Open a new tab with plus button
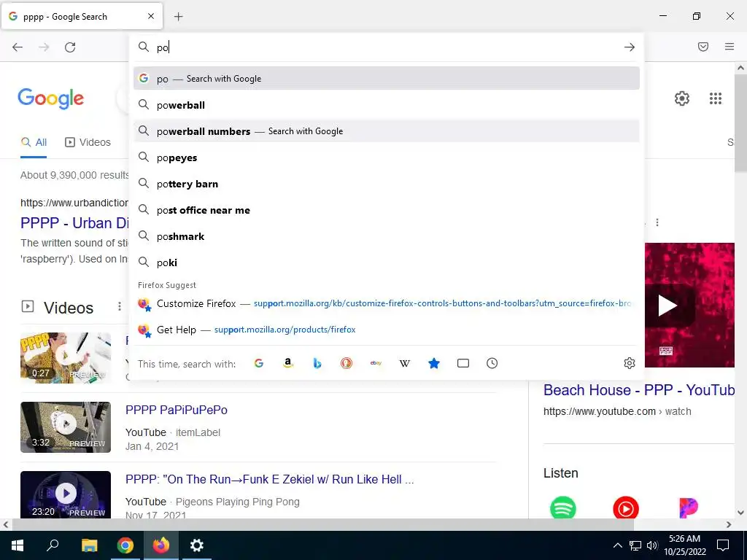This screenshot has height=560, width=747. pyautogui.click(x=179, y=17)
